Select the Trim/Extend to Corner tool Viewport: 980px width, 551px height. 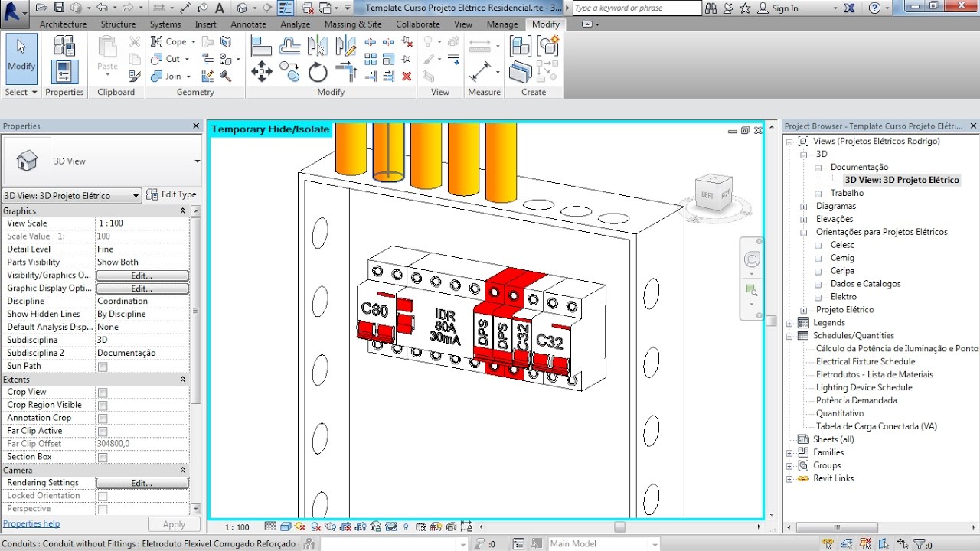[347, 73]
